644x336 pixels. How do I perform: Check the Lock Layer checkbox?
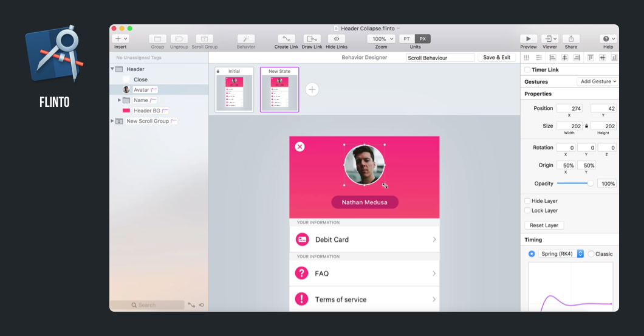click(x=527, y=210)
